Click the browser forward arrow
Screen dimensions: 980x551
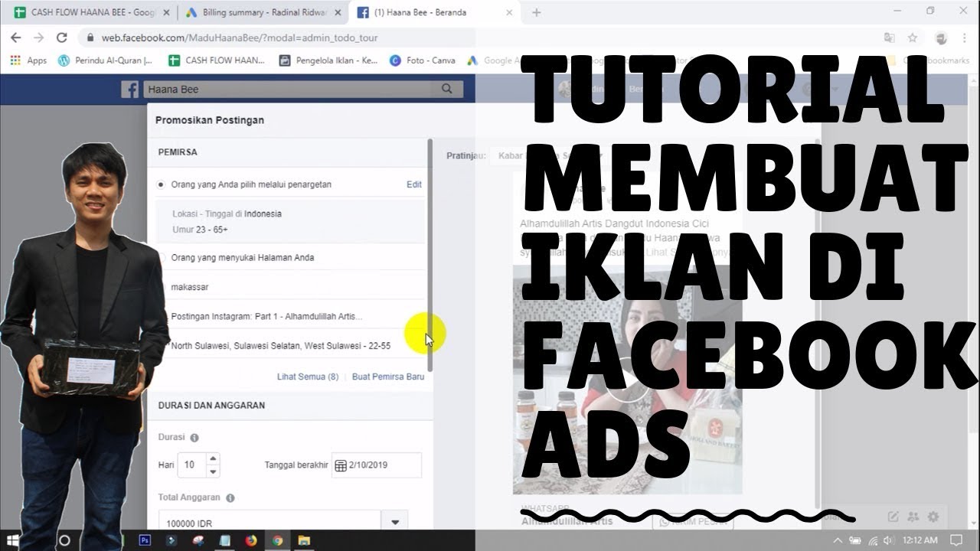39,37
